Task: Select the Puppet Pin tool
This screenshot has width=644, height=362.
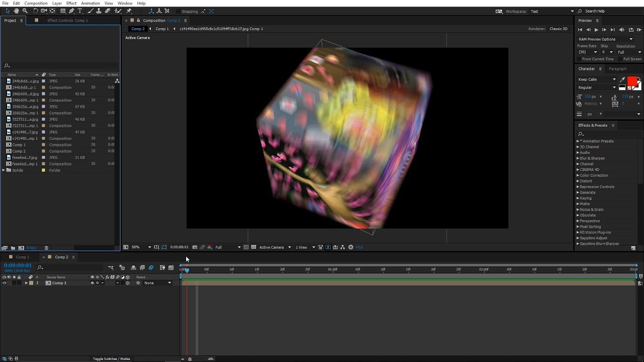Action: pyautogui.click(x=128, y=11)
